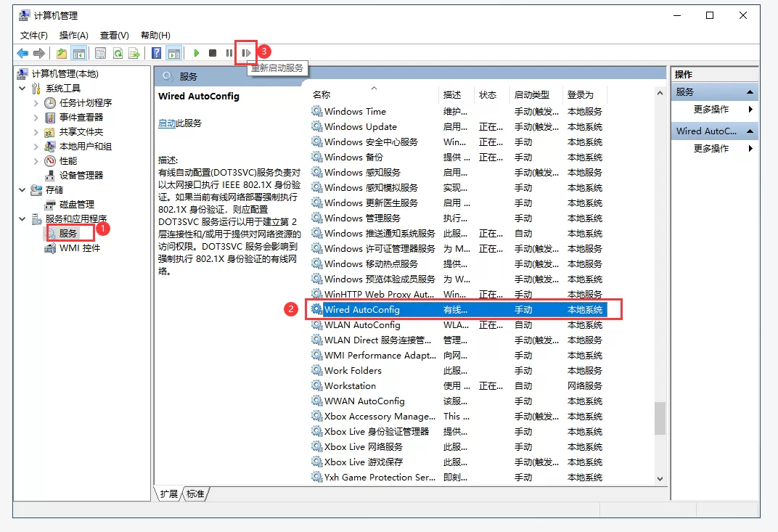
Task: Toggle the console tree visibility icon
Action: coord(78,52)
